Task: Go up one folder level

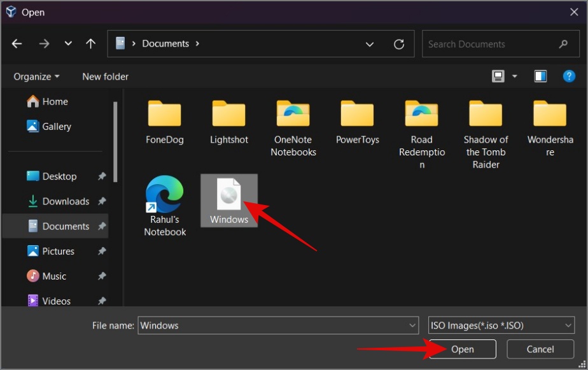Action: click(90, 44)
